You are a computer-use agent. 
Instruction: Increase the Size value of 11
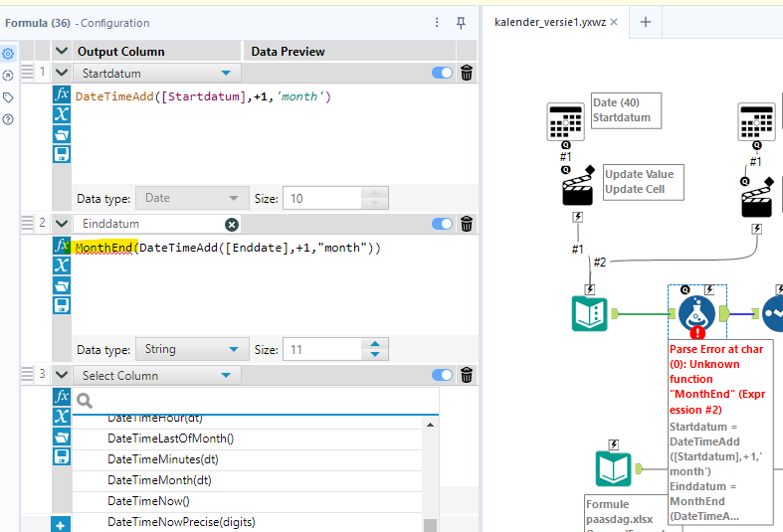375,344
